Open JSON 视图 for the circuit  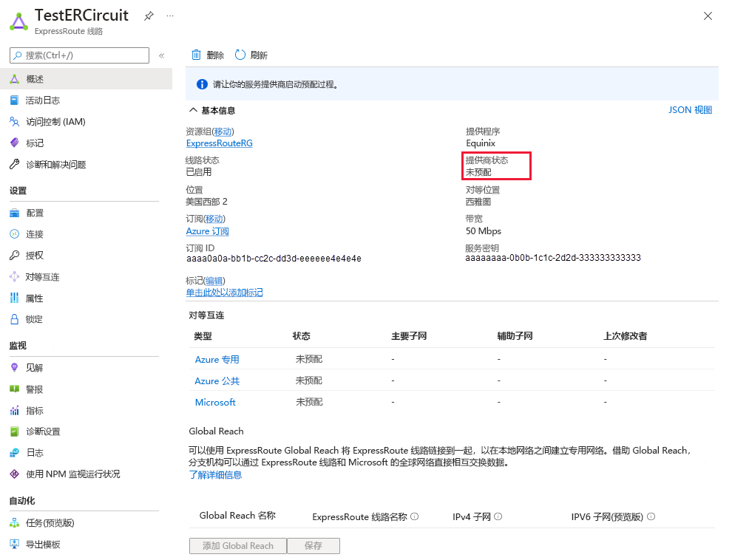[x=690, y=109]
